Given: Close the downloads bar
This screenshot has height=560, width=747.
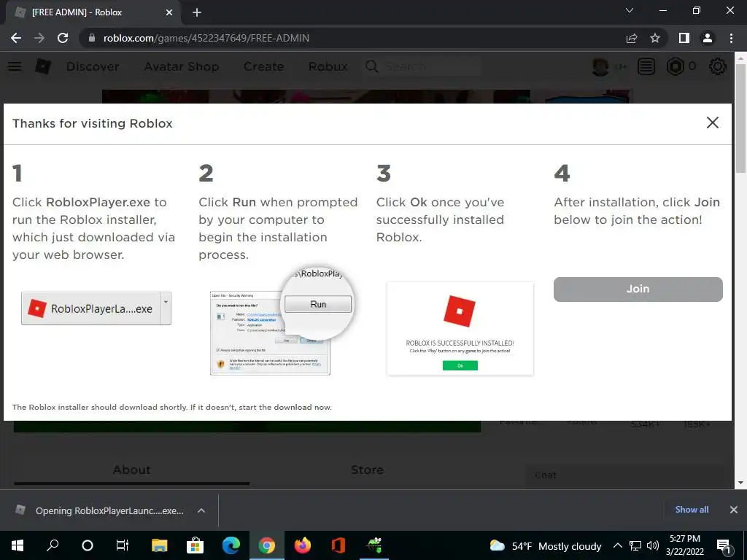Looking at the screenshot, I should [x=734, y=510].
